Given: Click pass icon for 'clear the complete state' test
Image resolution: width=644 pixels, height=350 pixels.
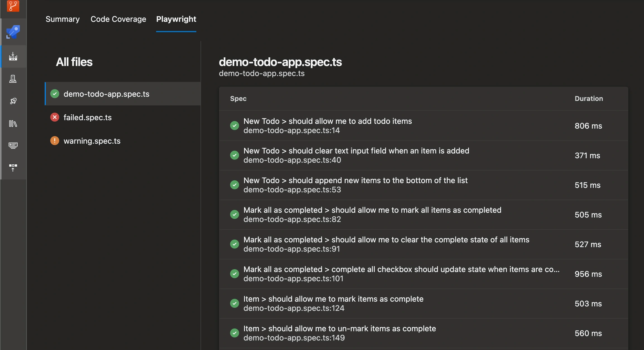Looking at the screenshot, I should click(x=235, y=244).
